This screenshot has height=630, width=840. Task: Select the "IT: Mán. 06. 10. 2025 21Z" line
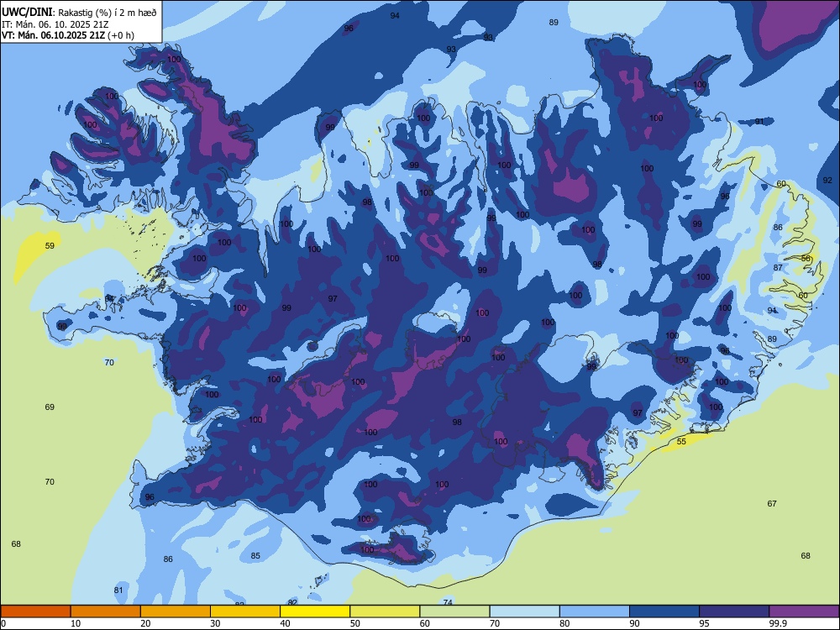click(55, 24)
